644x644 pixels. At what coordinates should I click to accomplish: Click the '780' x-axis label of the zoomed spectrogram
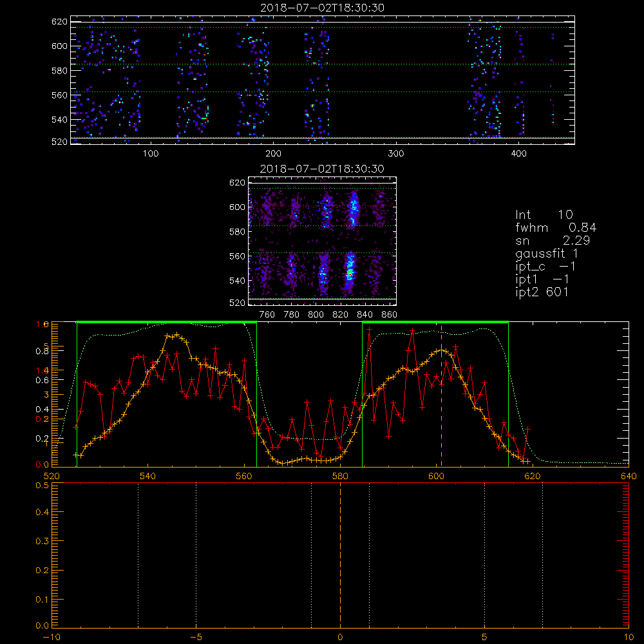tap(292, 315)
